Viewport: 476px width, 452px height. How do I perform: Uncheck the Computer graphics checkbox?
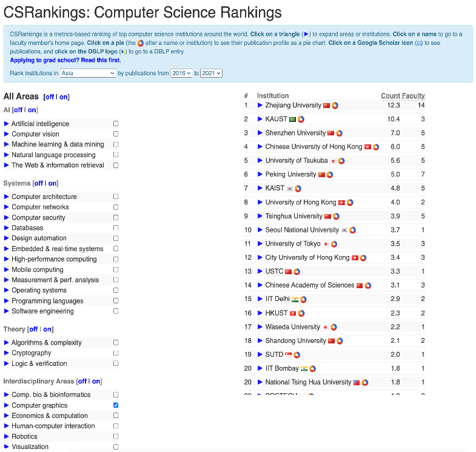click(116, 405)
